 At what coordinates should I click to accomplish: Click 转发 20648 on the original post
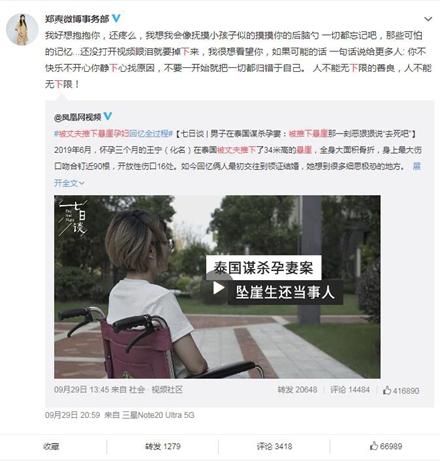pyautogui.click(x=297, y=390)
